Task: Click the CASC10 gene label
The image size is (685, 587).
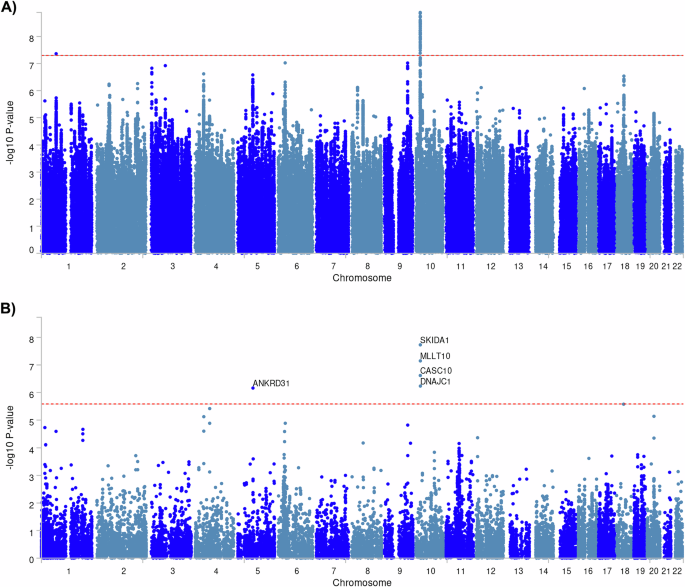Action: point(436,371)
